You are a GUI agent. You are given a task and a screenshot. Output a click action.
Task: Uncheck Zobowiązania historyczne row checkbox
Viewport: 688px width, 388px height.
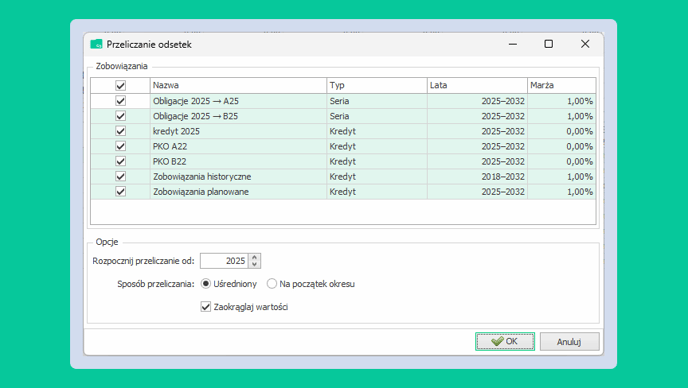(x=120, y=176)
